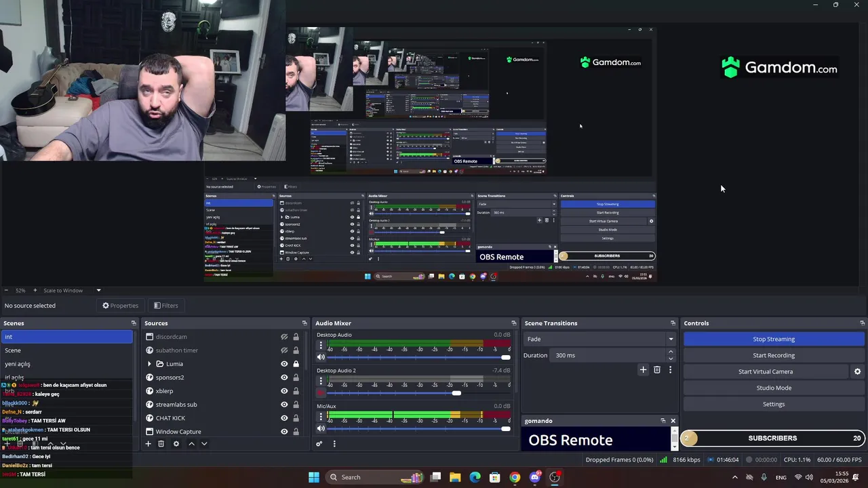Click Stop Streaming button
Image resolution: width=868 pixels, height=488 pixels.
tap(774, 339)
